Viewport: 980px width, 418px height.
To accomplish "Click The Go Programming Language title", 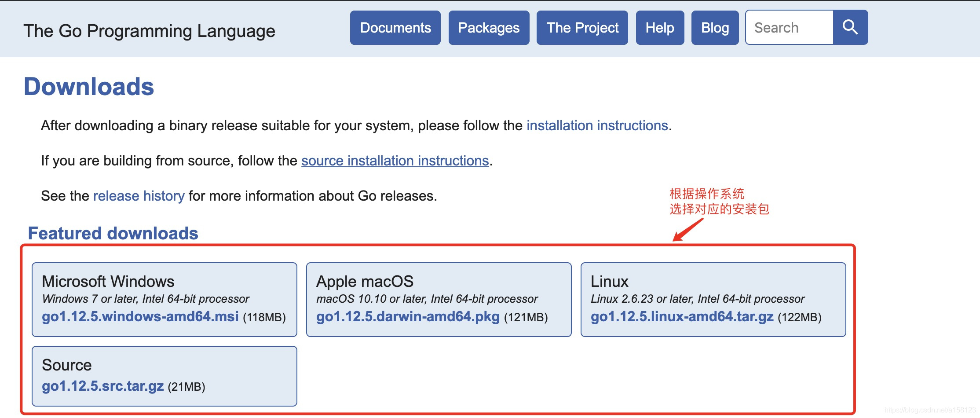I will [x=149, y=31].
